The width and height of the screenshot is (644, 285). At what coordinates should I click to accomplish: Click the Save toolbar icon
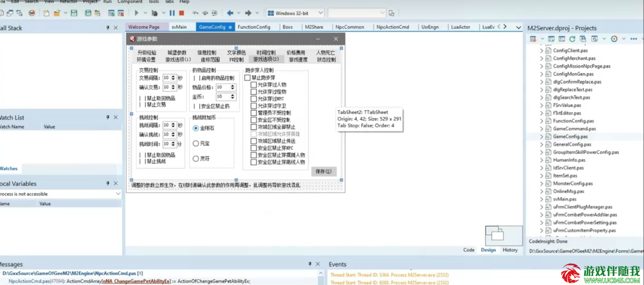tap(74, 13)
